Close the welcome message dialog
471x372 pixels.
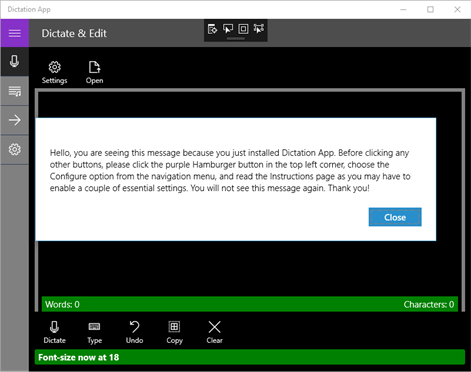pos(395,217)
